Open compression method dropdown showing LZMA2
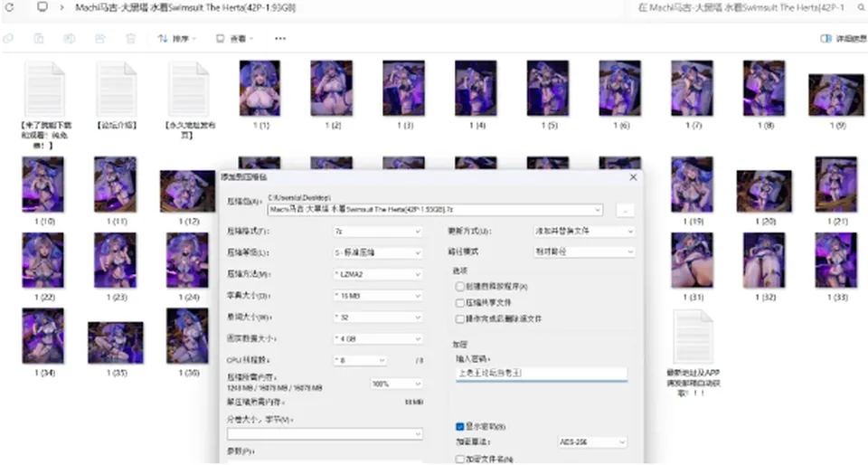868x465 pixels. tap(378, 274)
